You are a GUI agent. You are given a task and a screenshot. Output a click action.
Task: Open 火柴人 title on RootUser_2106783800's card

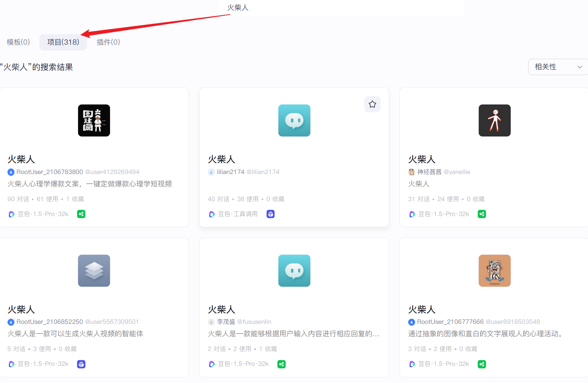tap(21, 160)
